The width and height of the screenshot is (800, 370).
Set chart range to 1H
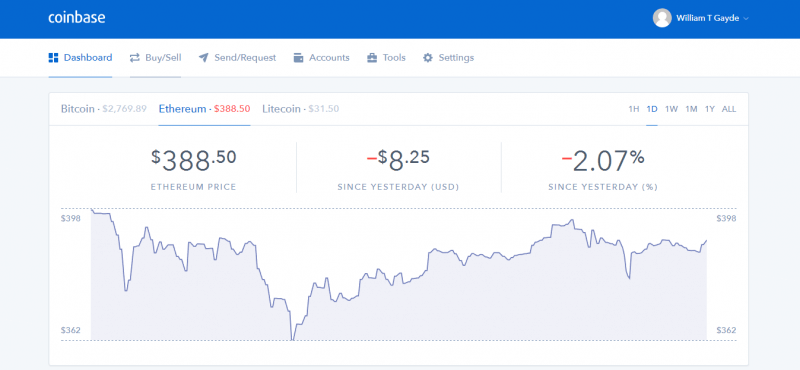point(633,109)
